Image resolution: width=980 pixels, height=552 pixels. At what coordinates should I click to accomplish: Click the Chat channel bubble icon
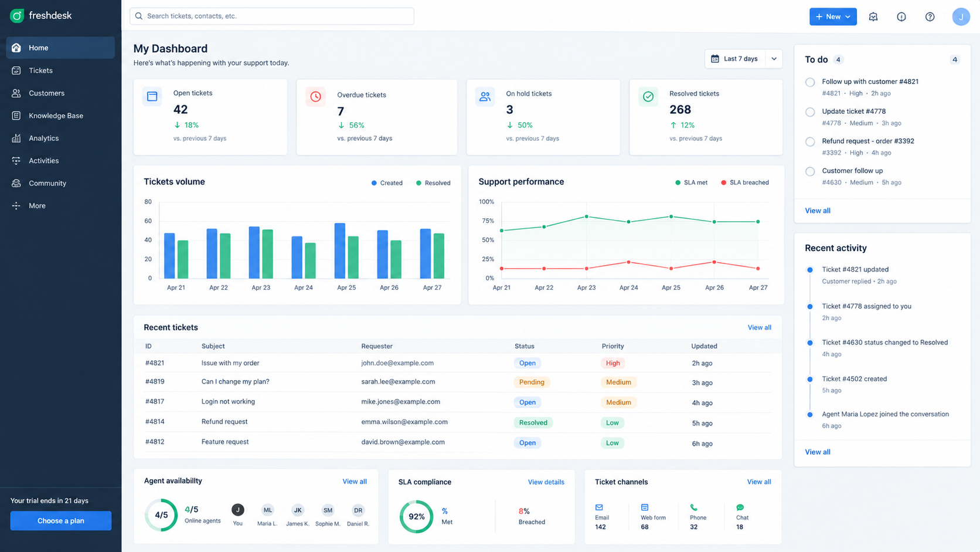tap(740, 507)
